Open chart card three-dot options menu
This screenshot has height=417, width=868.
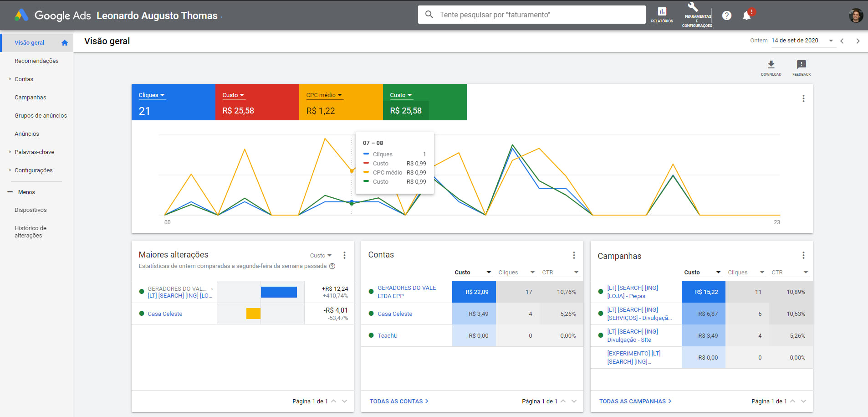click(x=803, y=98)
